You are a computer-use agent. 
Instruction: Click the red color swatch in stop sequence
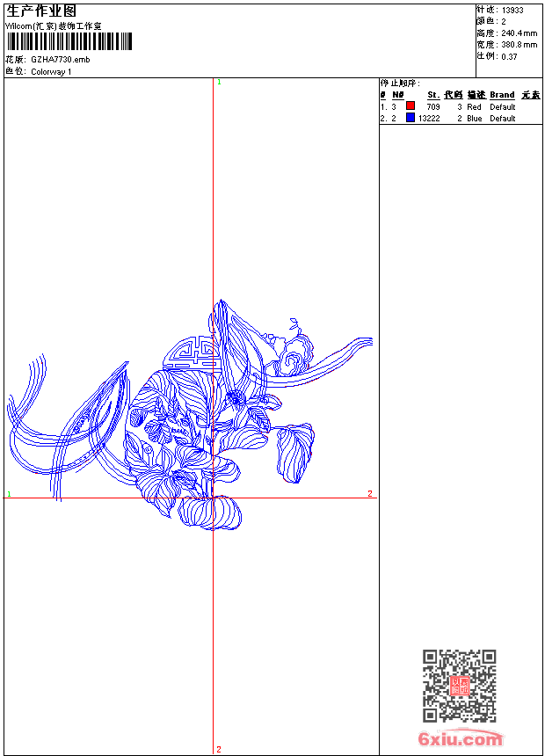pyautogui.click(x=411, y=106)
